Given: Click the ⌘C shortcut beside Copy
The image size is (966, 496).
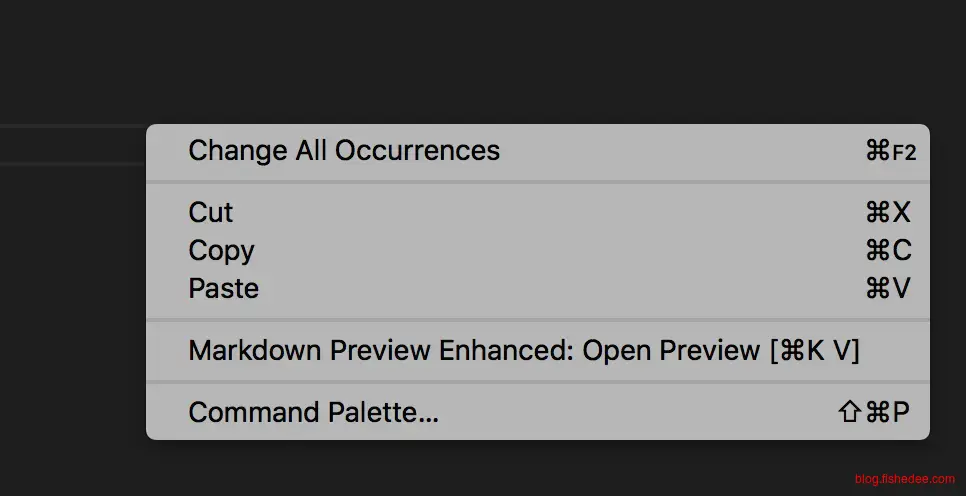Looking at the screenshot, I should tap(888, 251).
